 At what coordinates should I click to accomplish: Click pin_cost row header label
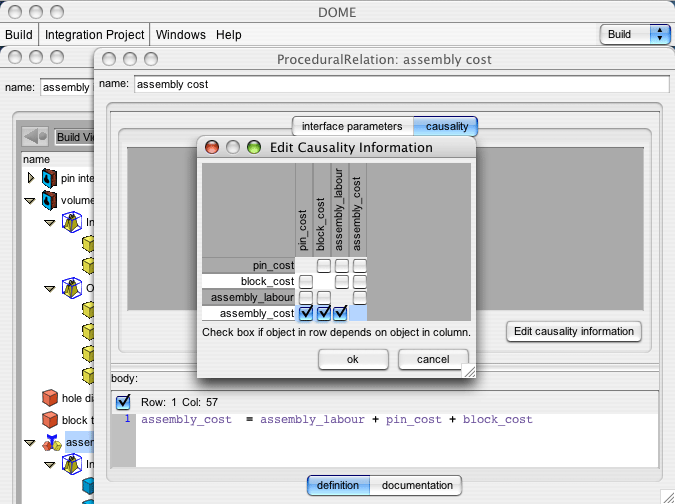pyautogui.click(x=248, y=266)
